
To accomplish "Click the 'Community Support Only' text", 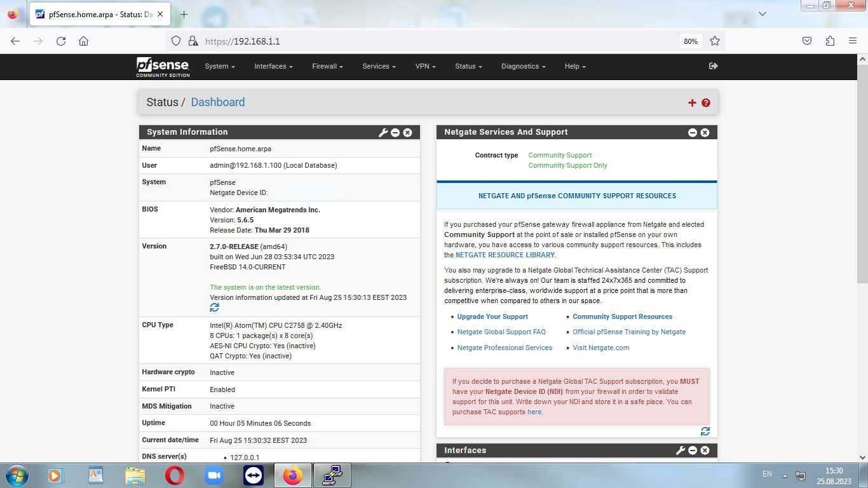I will tap(567, 165).
